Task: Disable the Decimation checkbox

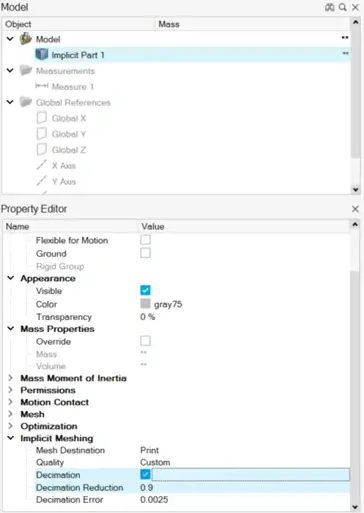Action: [145, 474]
